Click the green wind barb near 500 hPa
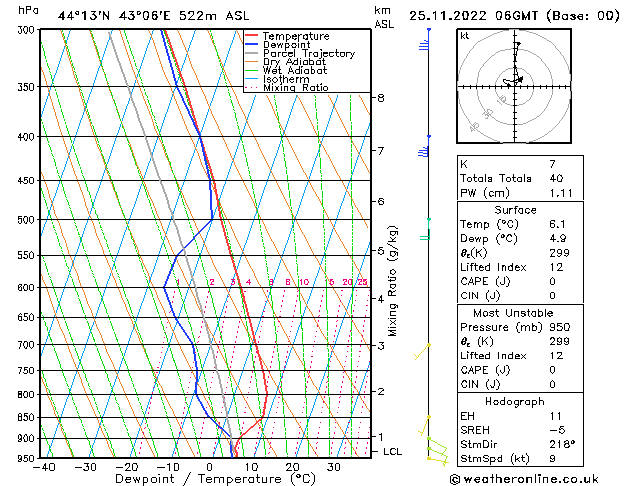 (426, 230)
